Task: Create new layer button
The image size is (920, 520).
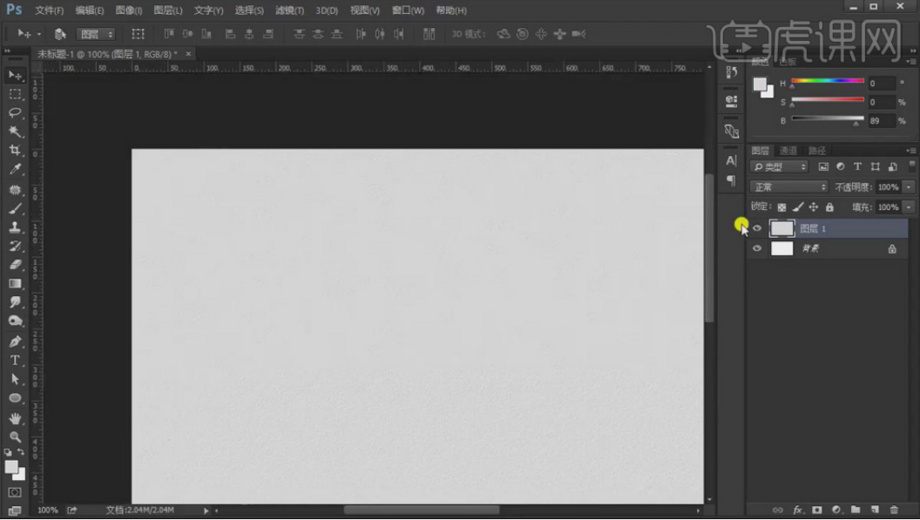Action: 875,510
